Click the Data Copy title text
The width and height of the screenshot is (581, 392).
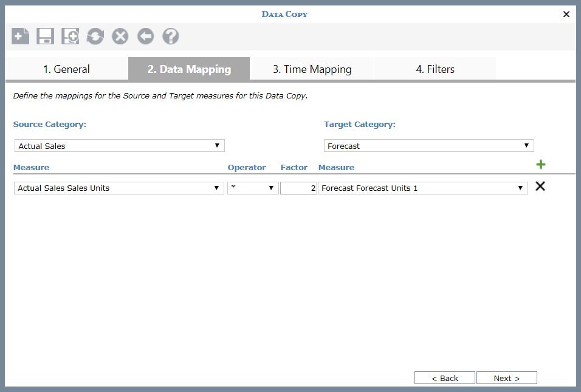[x=284, y=14]
